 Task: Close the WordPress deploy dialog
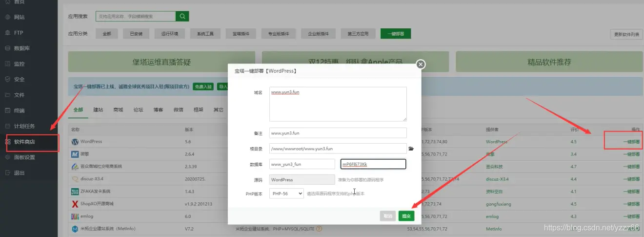(x=421, y=64)
